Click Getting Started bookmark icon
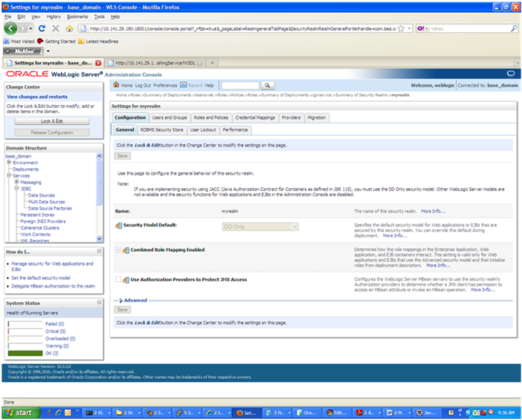The width and height of the screenshot is (522, 420). pyautogui.click(x=41, y=41)
